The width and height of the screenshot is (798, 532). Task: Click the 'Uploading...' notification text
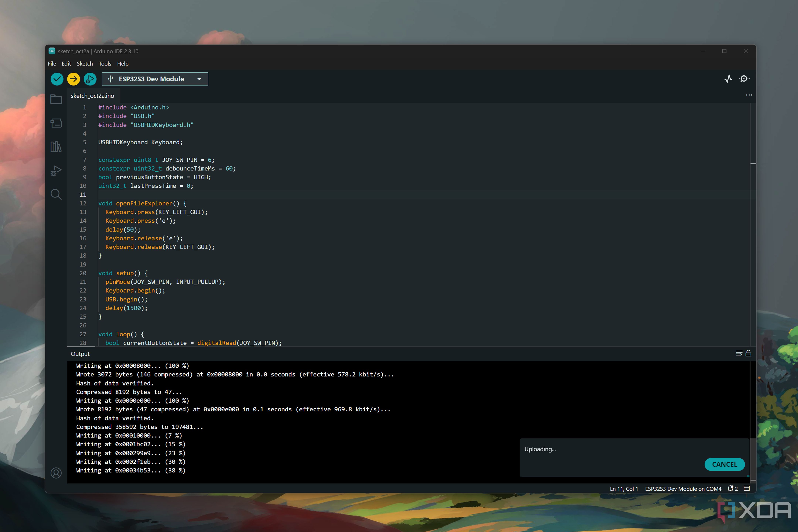coord(540,449)
